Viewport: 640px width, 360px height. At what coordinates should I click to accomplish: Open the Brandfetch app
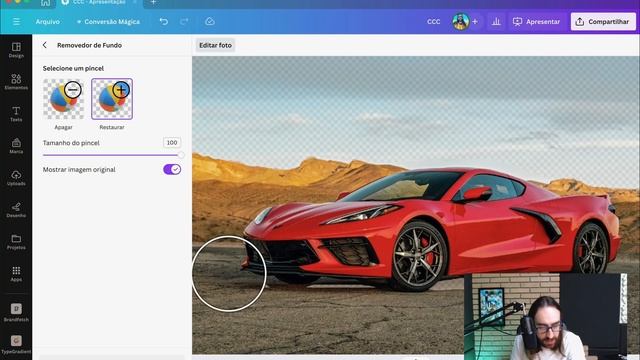coord(16,312)
